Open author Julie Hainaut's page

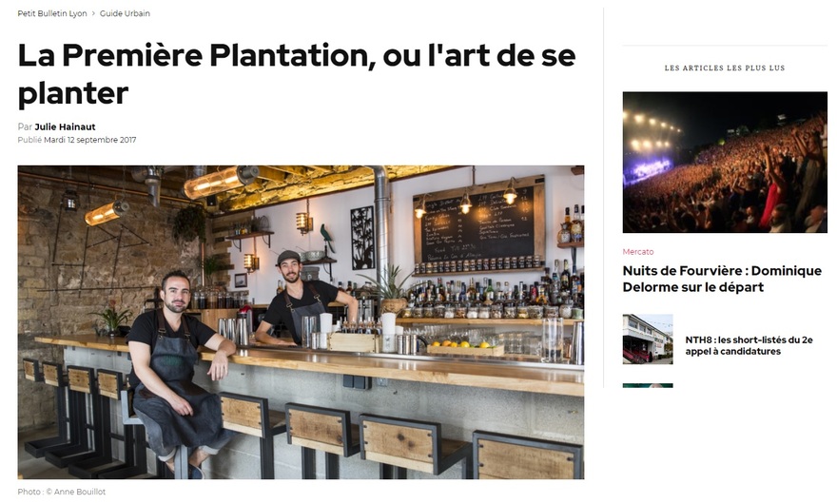tap(65, 126)
